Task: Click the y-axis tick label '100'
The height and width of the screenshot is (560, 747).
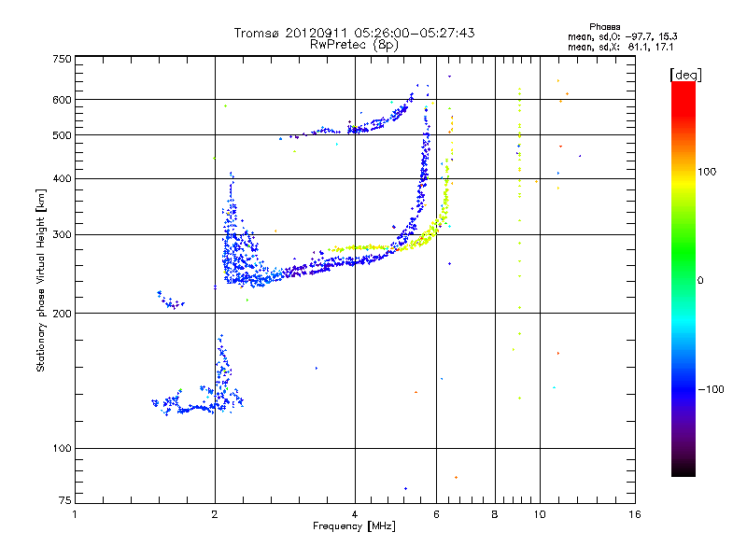Action: pos(63,449)
